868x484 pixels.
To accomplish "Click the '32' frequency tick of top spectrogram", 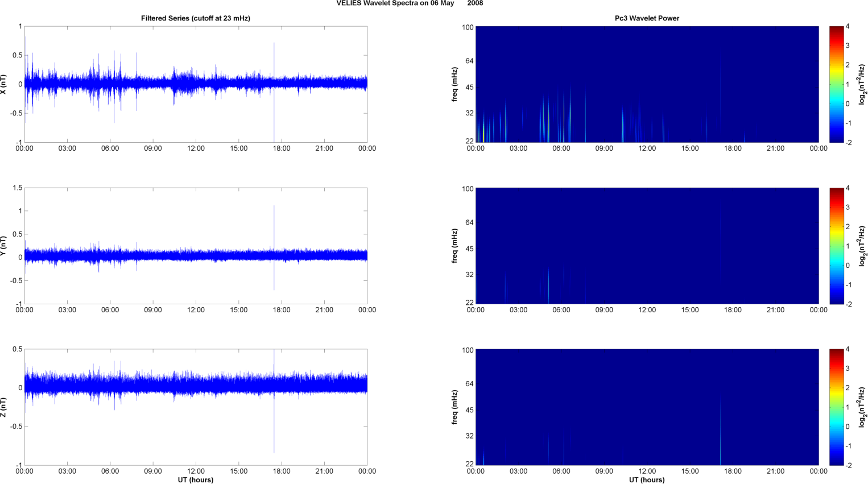I will pos(469,113).
